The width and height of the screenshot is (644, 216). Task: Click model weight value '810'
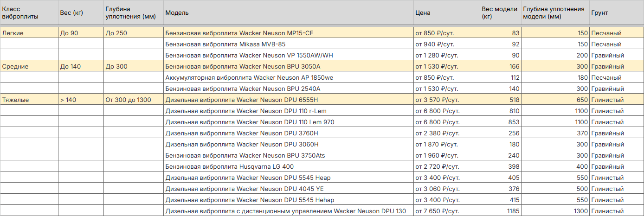click(x=501, y=111)
